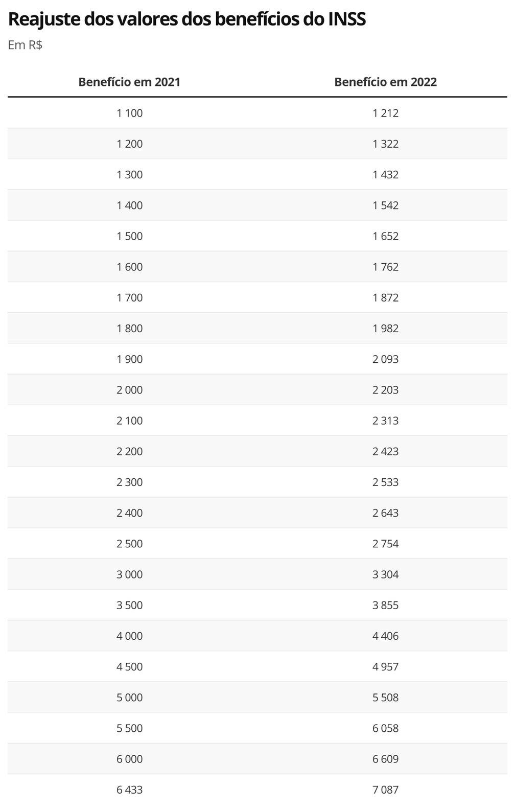Viewport: 515px width, 812px height.
Task: Click the table title about INSS benefits
Action: (187, 19)
